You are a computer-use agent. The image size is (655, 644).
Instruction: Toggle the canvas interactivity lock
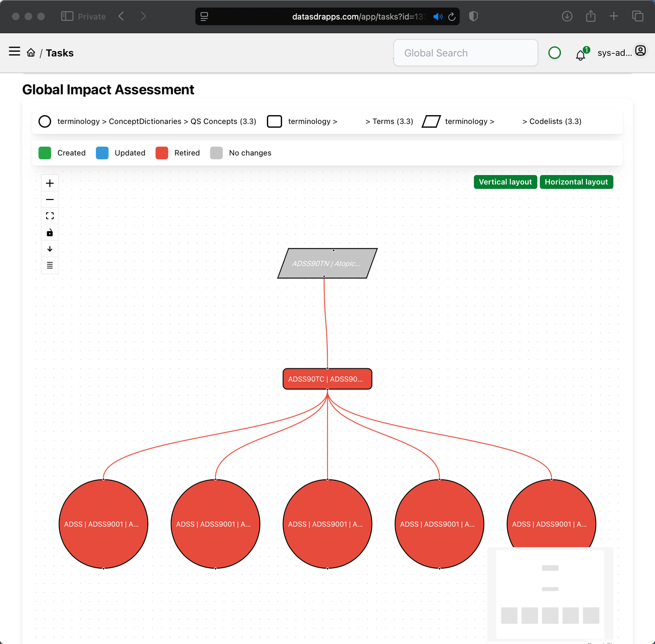click(50, 233)
